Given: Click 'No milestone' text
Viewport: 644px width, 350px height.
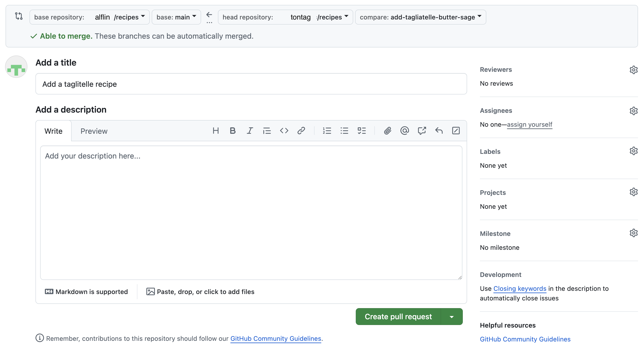Looking at the screenshot, I should 500,247.
